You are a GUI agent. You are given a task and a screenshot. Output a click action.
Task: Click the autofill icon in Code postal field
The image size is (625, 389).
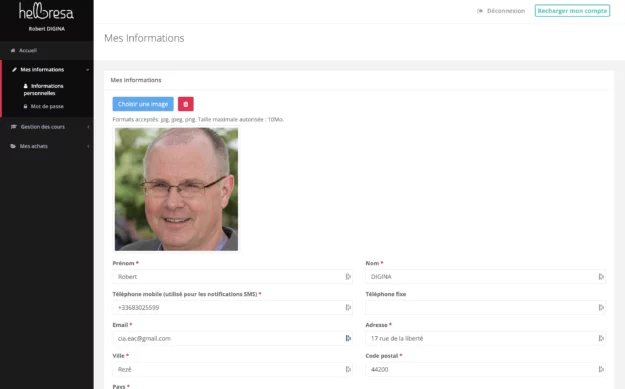[x=601, y=369]
